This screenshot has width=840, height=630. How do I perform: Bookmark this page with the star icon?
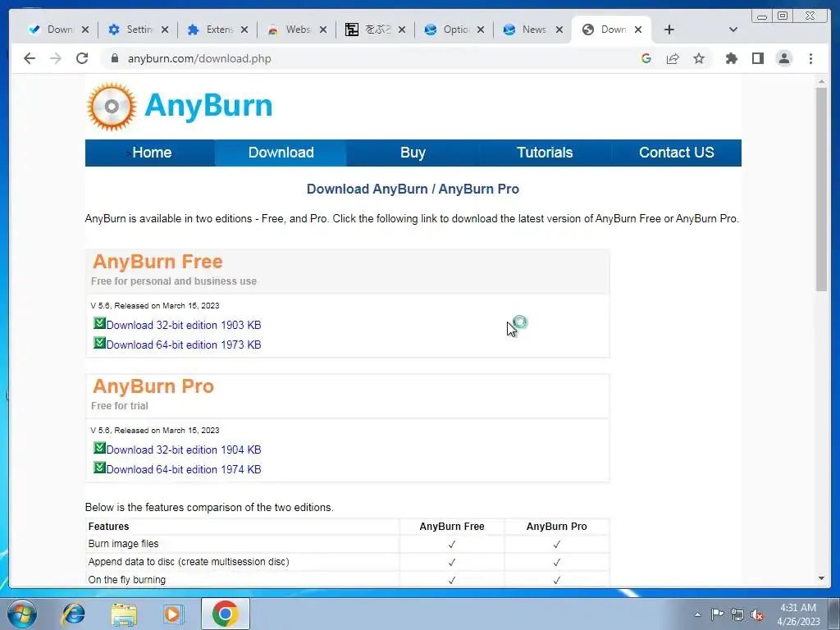[x=699, y=58]
